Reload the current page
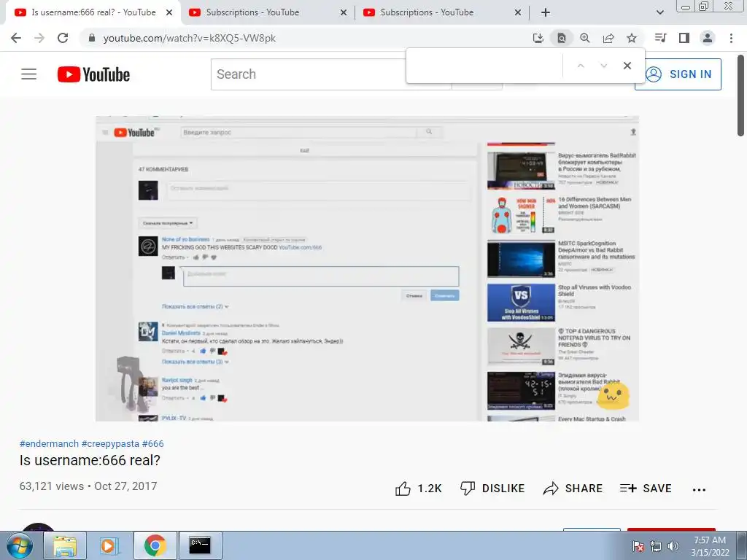This screenshot has height=560, width=747. pos(63,38)
